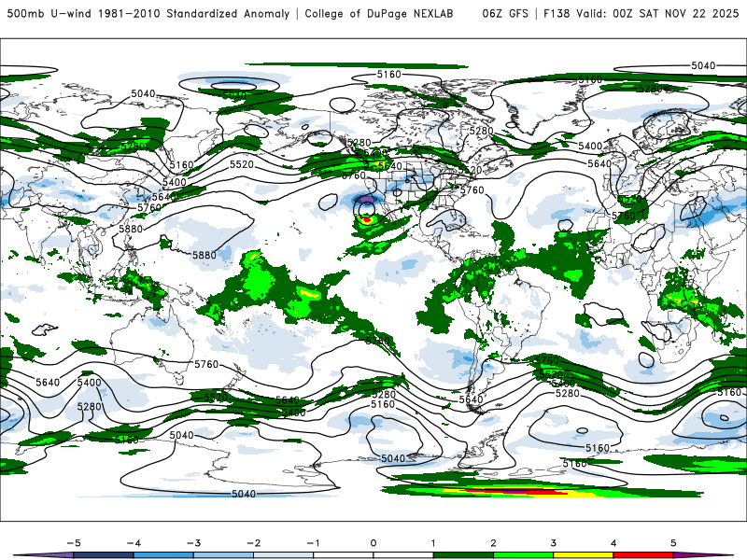Image resolution: width=747 pixels, height=560 pixels.
Task: Click the blue -4 to -3 colorbar segment
Action: tap(163, 555)
